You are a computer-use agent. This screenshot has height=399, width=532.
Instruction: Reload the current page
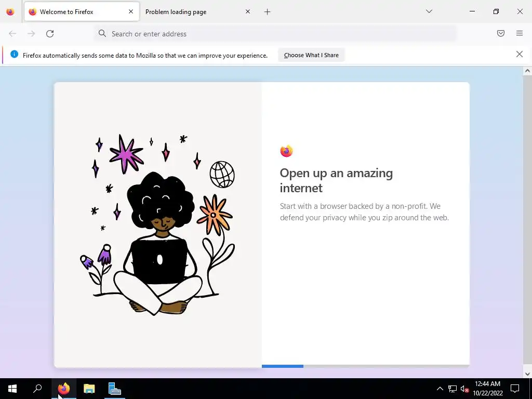(x=50, y=34)
